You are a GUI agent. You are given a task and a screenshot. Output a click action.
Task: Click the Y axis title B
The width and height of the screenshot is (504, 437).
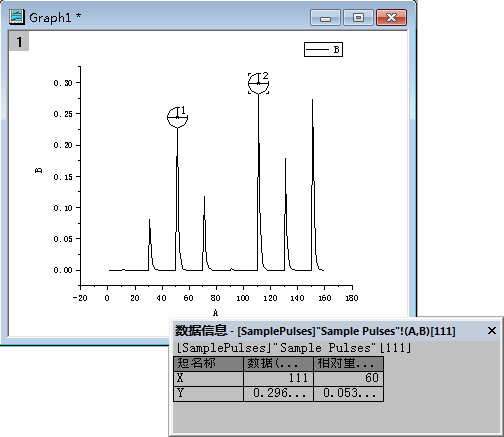pos(39,170)
